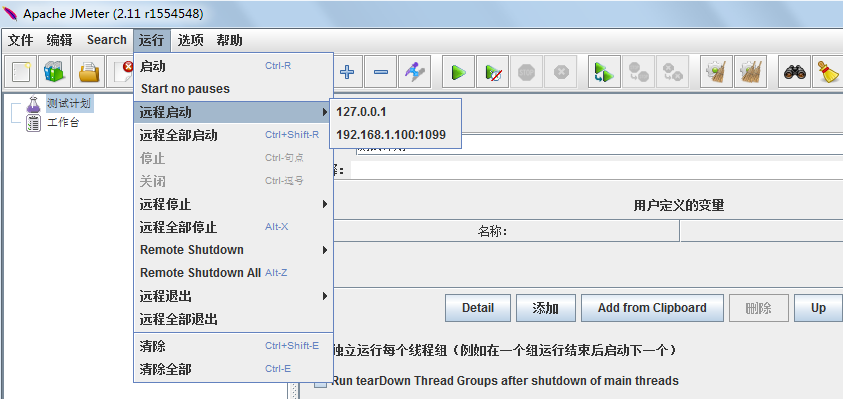
Task: Select 测试计划 node in the tree
Action: pyautogui.click(x=69, y=104)
